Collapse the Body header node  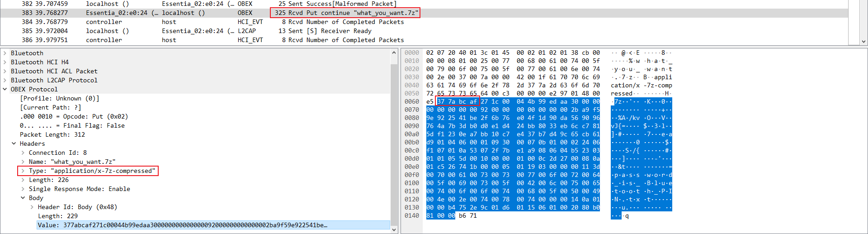tap(23, 198)
